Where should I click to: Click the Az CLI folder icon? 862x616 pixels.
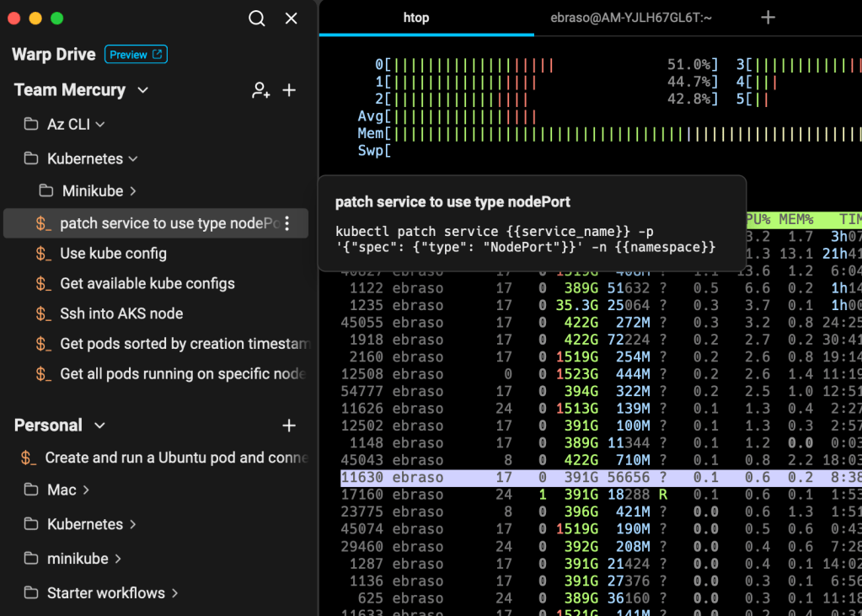coord(31,125)
